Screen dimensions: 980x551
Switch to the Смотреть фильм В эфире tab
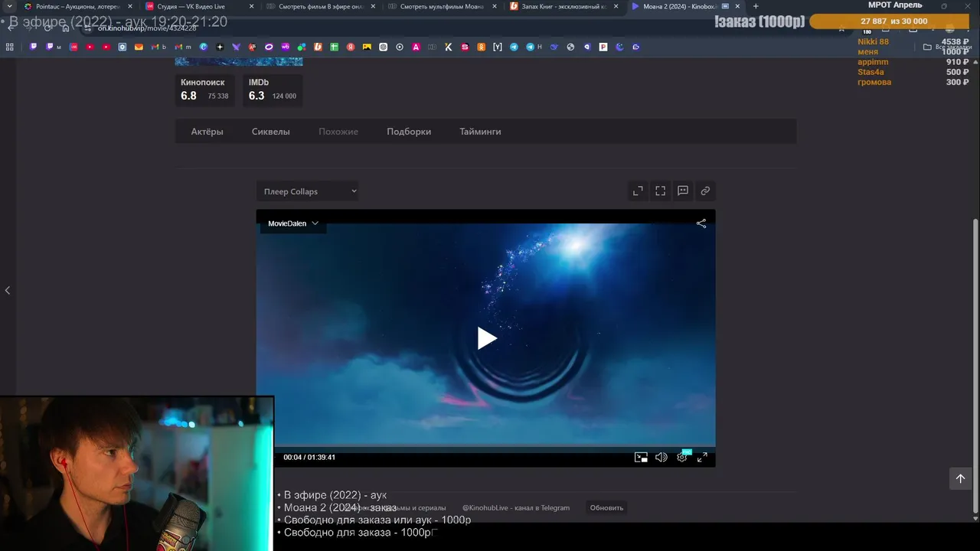(x=320, y=6)
